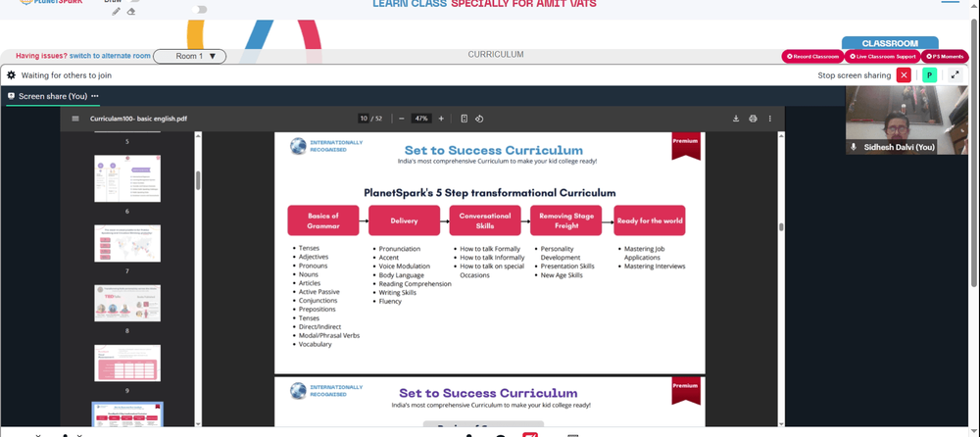Viewport: 980px width, 437px height.
Task: Click the Voice Modulation list item
Action: (405, 267)
